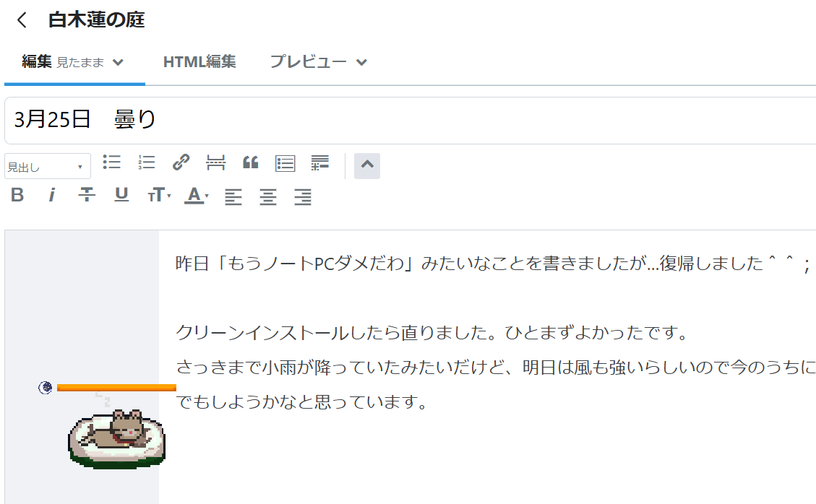Toggle bold formatting
This screenshot has width=816, height=504.
pyautogui.click(x=17, y=195)
